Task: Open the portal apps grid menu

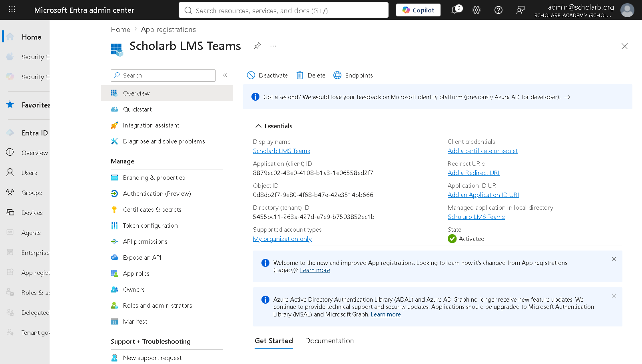Action: coord(12,10)
